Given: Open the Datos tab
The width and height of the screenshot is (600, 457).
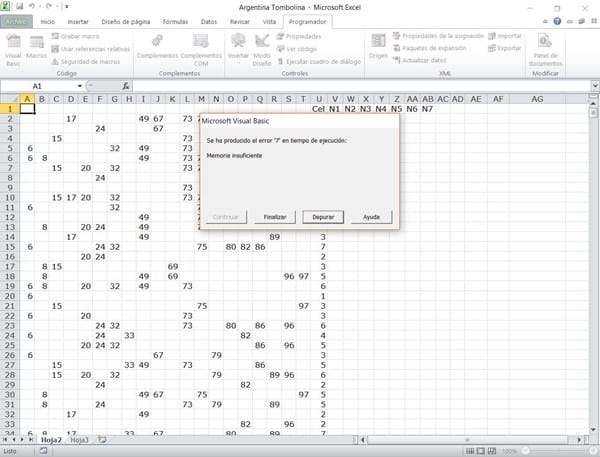Looking at the screenshot, I should tap(209, 22).
